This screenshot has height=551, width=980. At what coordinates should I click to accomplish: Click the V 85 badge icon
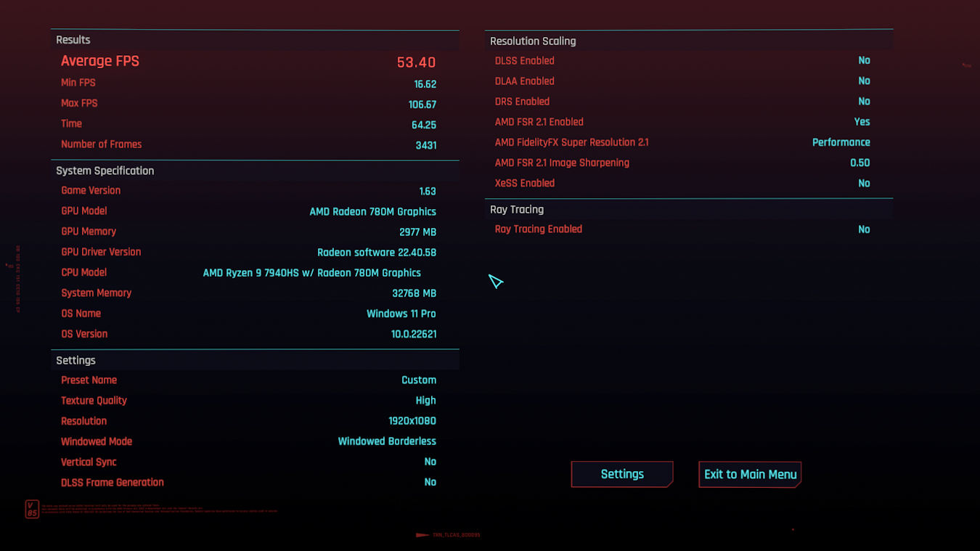tap(31, 509)
